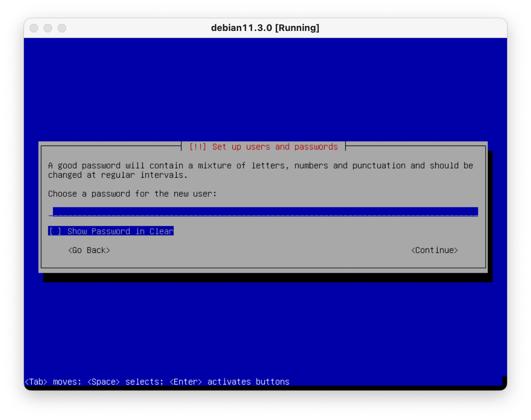The height and width of the screenshot is (420, 531).
Task: Close the debian11.3.0 VM window
Action: pos(34,28)
